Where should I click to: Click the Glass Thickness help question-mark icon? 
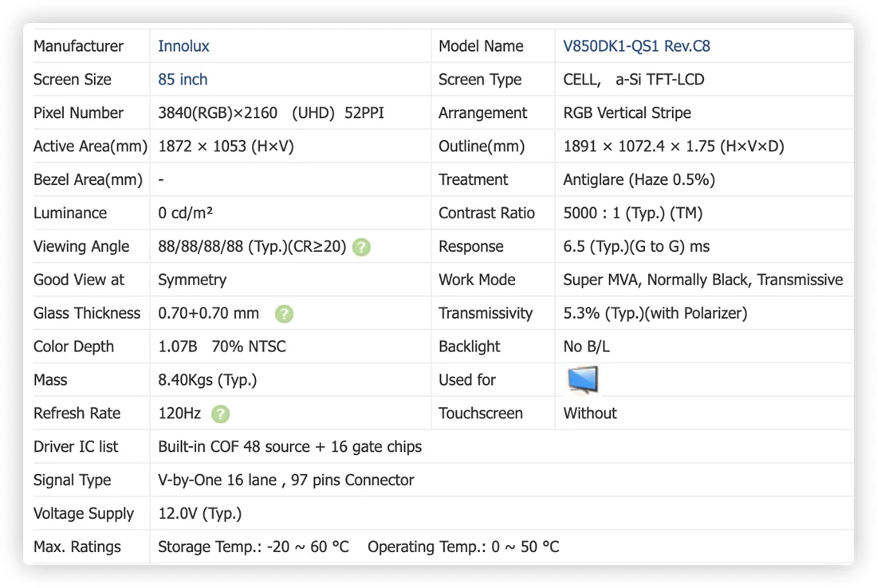click(x=284, y=314)
